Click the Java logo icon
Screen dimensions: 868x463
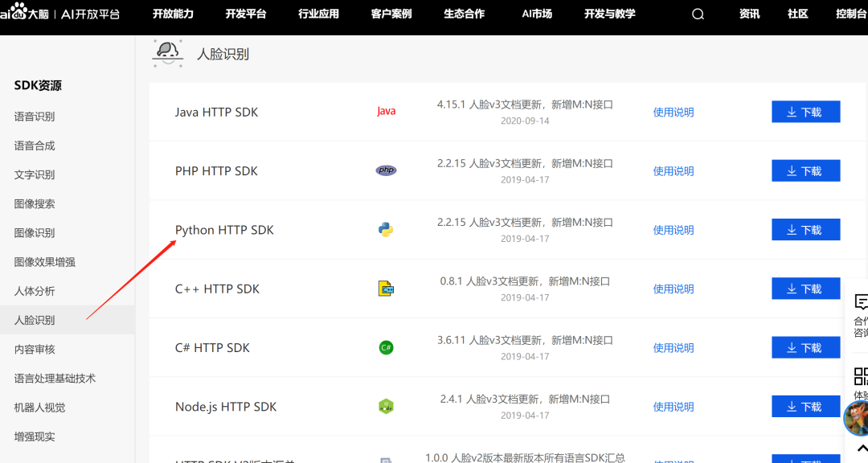click(x=386, y=111)
